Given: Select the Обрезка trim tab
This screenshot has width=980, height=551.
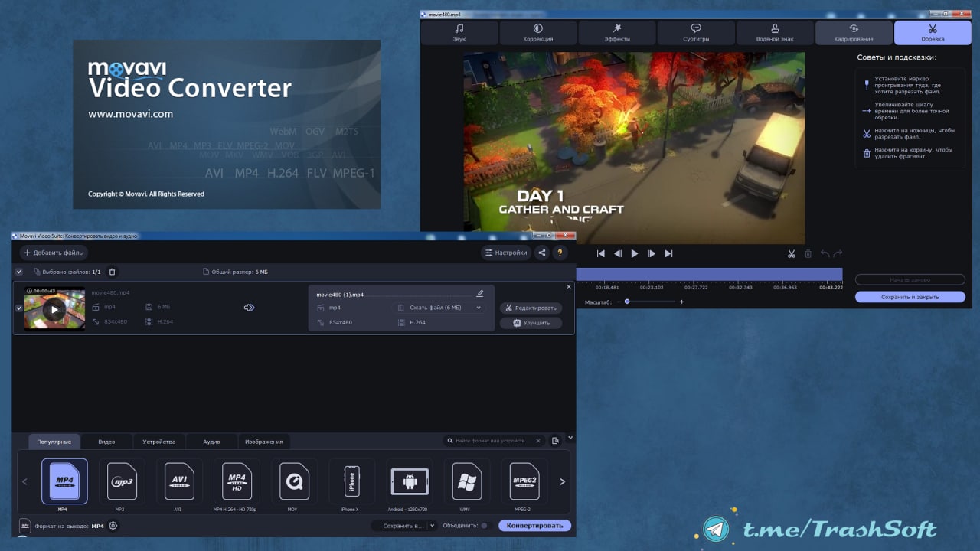Looking at the screenshot, I should coord(933,33).
